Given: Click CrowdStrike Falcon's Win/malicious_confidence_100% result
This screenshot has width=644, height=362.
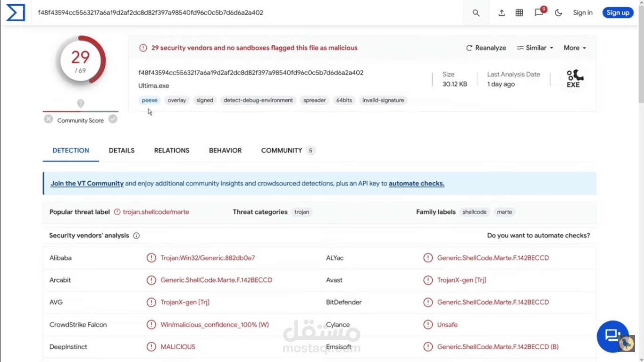Looking at the screenshot, I should 215,325.
